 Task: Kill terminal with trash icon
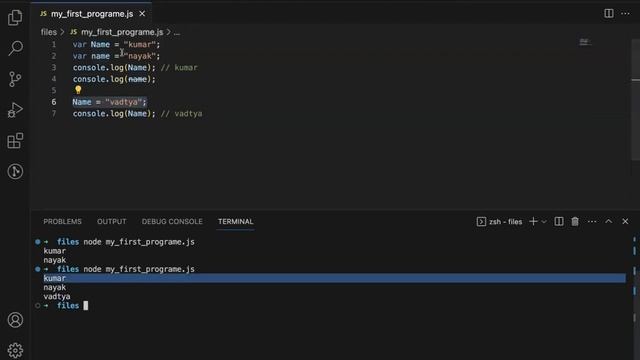(x=575, y=221)
